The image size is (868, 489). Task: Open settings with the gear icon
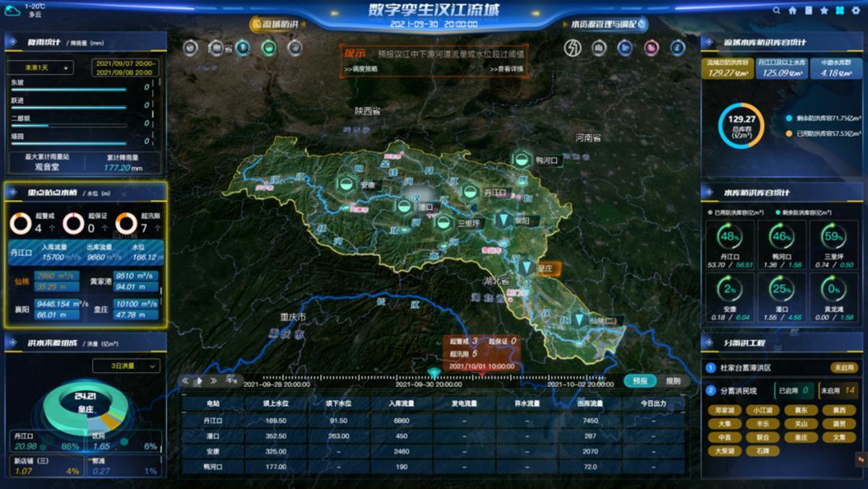[x=855, y=11]
